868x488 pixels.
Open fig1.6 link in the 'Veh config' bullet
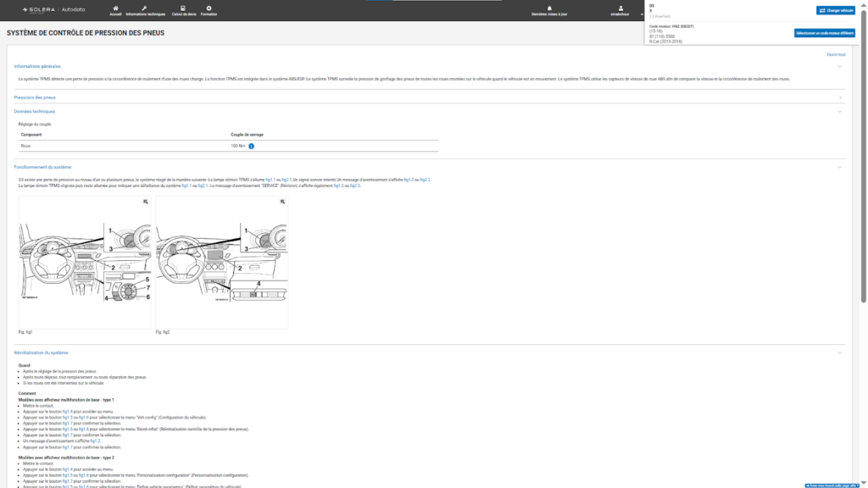84,418
